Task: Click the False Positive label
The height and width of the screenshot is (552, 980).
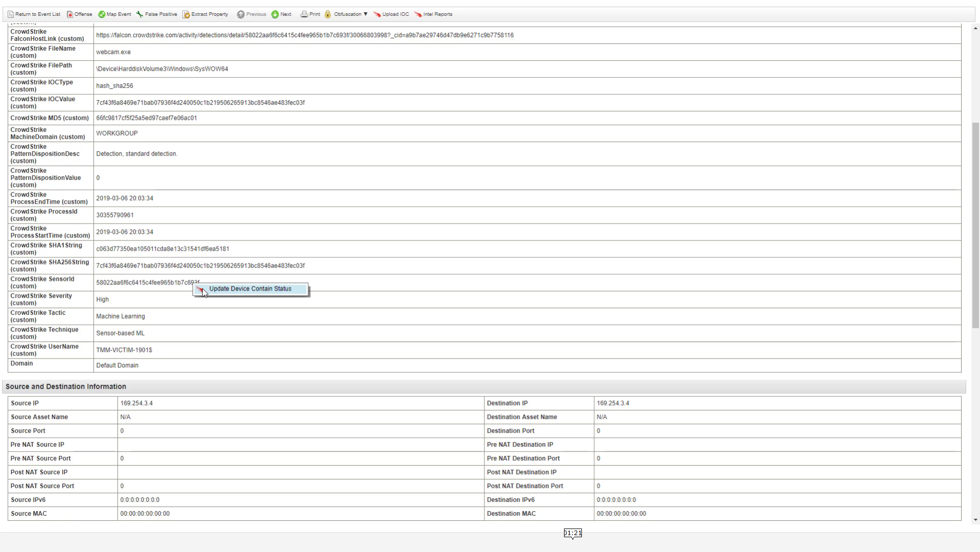Action: click(x=161, y=14)
